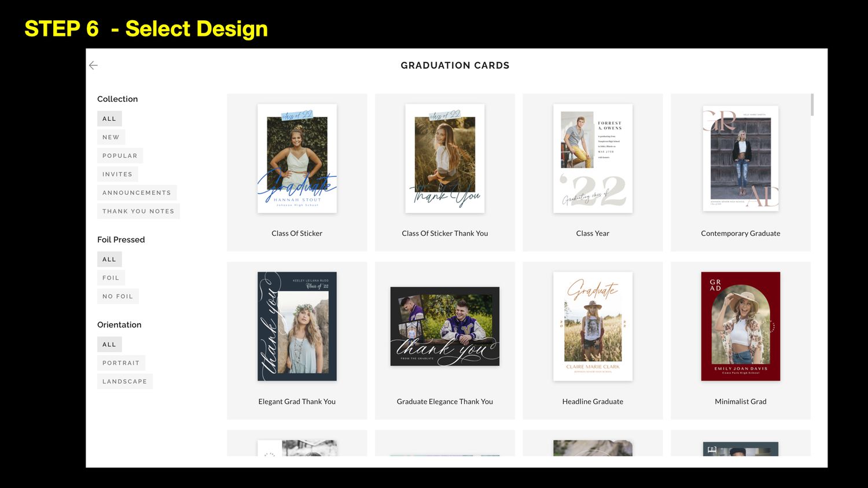Open the Headline Graduate card thumbnail
The width and height of the screenshot is (868, 488).
(593, 326)
